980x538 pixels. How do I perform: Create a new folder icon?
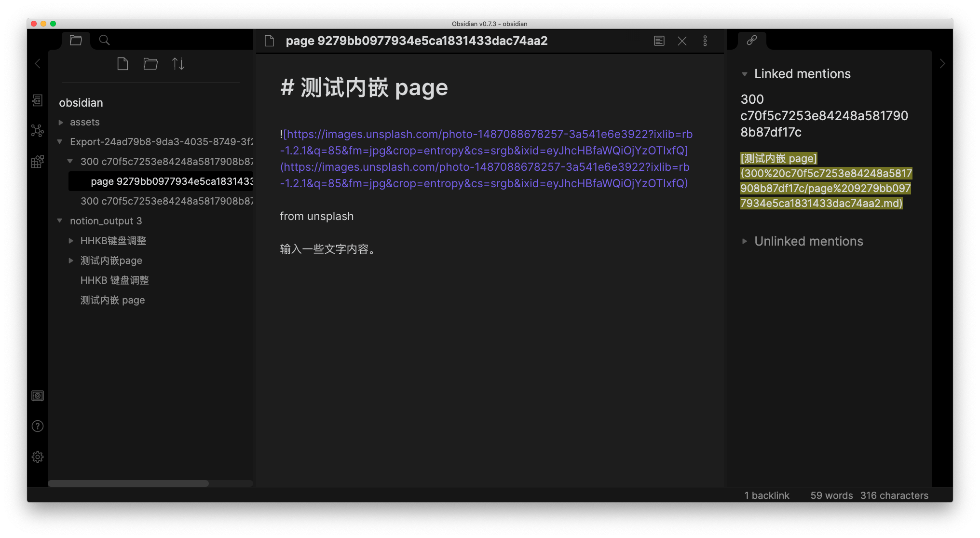150,64
